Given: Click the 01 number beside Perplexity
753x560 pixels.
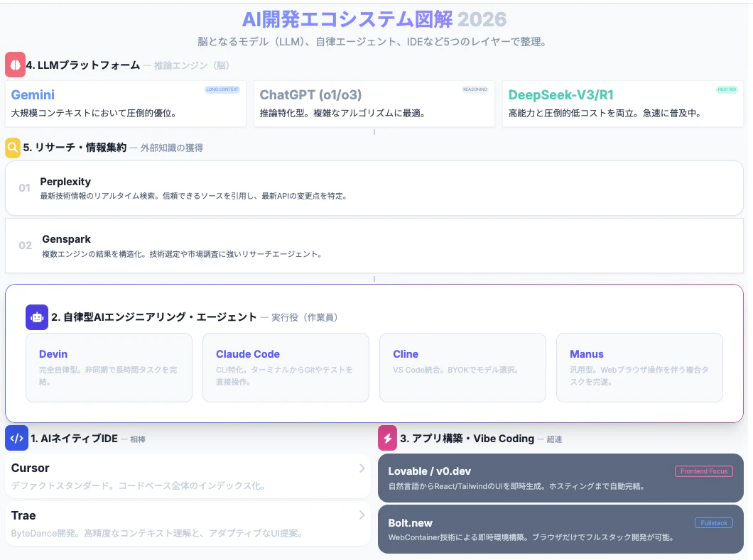Looking at the screenshot, I should click(x=24, y=188).
